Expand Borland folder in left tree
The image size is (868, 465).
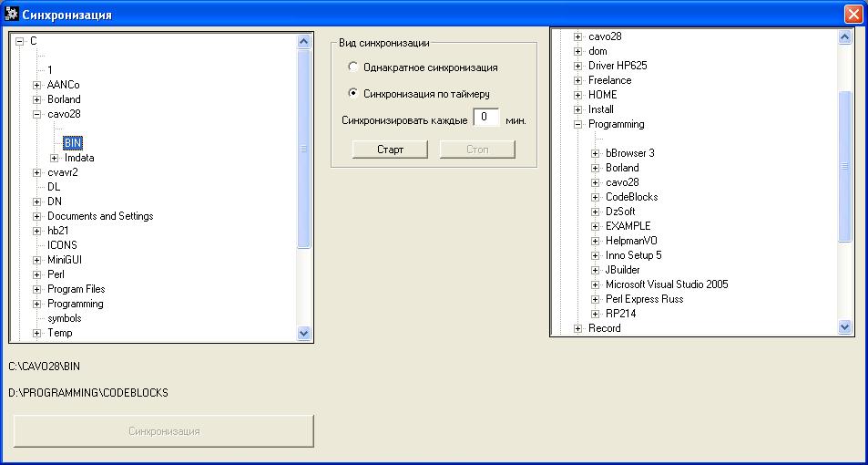37,99
